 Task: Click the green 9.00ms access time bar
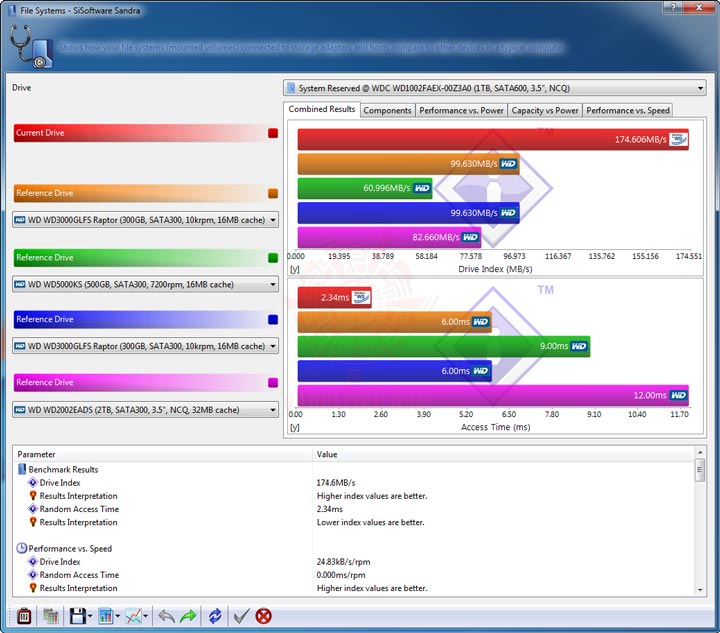tap(444, 346)
